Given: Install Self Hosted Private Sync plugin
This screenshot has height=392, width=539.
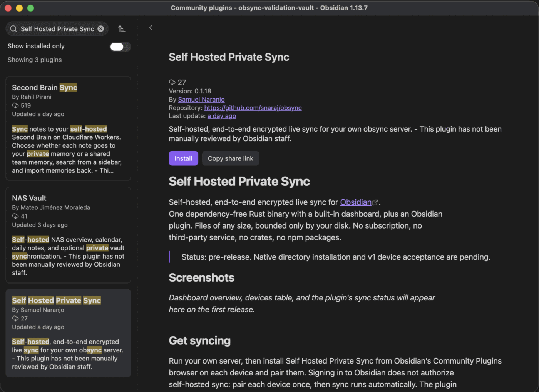Looking at the screenshot, I should coord(183,158).
